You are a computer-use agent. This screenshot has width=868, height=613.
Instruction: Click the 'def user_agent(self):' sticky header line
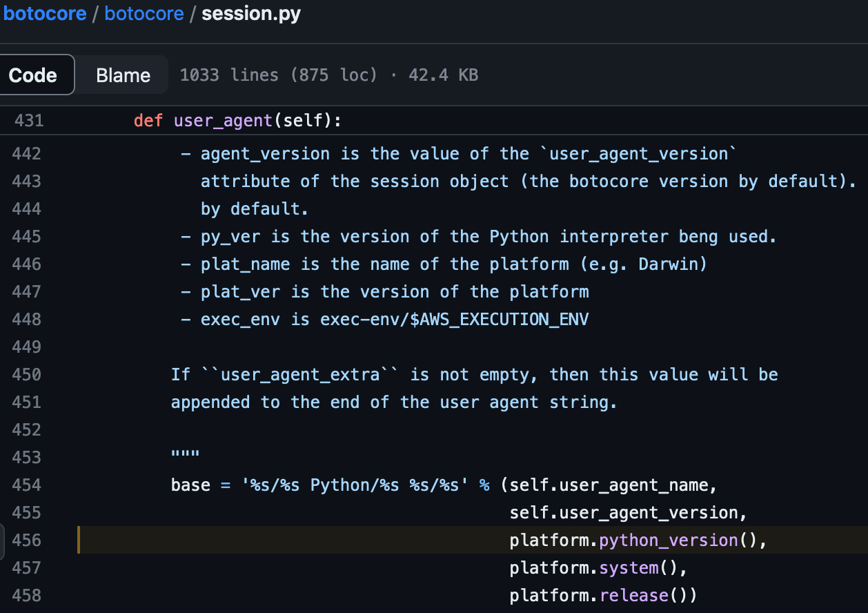pyautogui.click(x=237, y=121)
